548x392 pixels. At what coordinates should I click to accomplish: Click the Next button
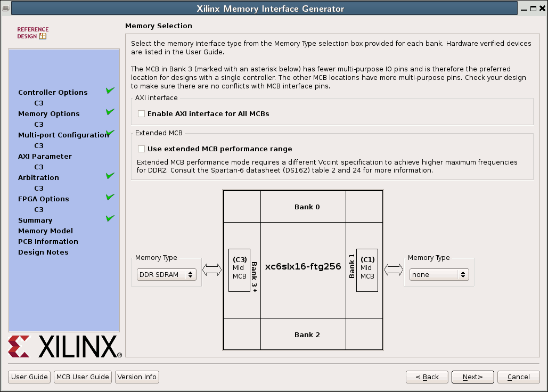[472, 377]
